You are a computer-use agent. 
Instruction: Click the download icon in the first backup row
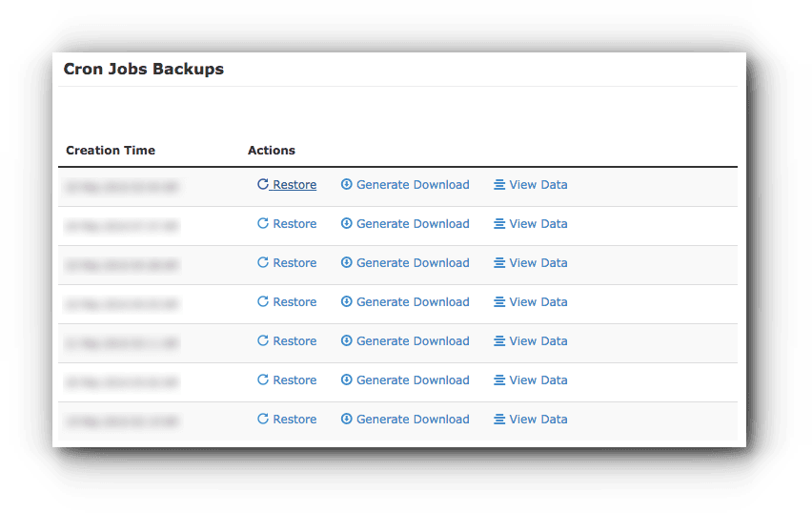pyautogui.click(x=347, y=184)
